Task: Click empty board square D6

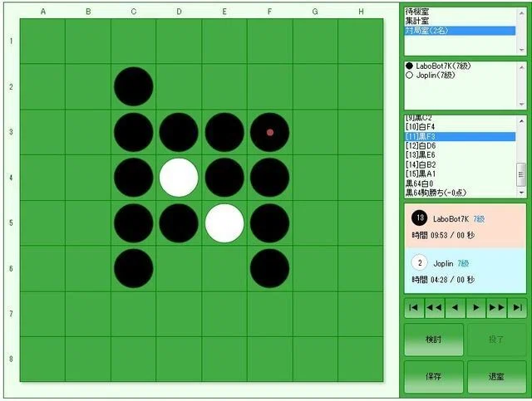Action: [179, 268]
